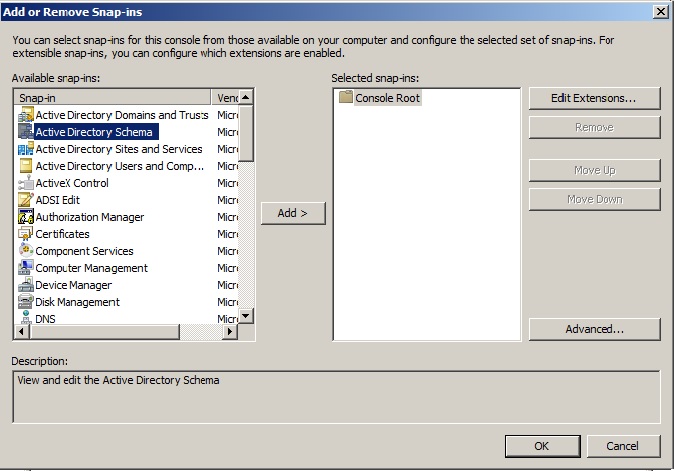Select Console Root in selected snap-ins
This screenshot has height=471, width=674.
[x=387, y=98]
